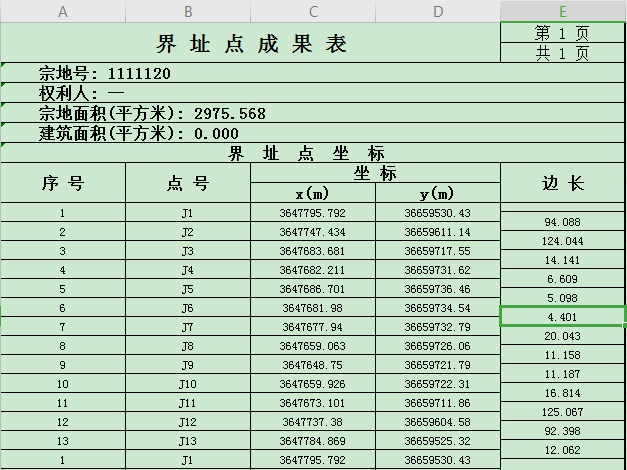This screenshot has height=470, width=627.
Task: Select y value 36659711.86
Action: coord(438,403)
